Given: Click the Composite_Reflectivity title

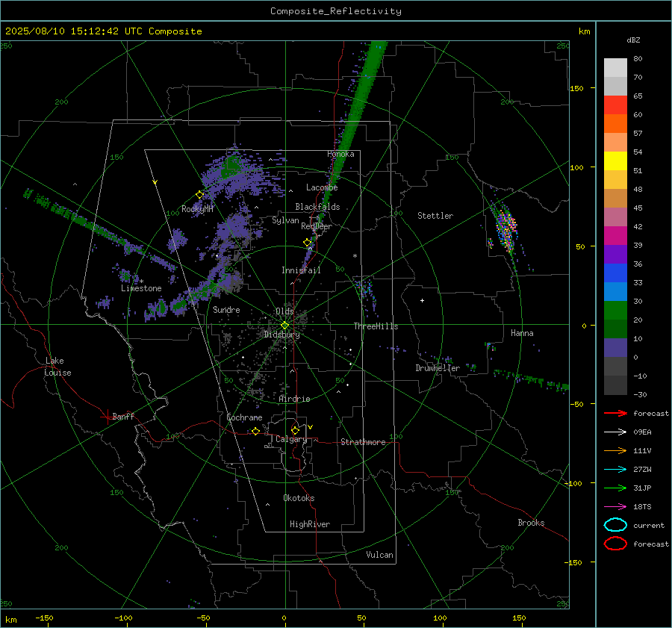Looking at the screenshot, I should click(x=336, y=11).
